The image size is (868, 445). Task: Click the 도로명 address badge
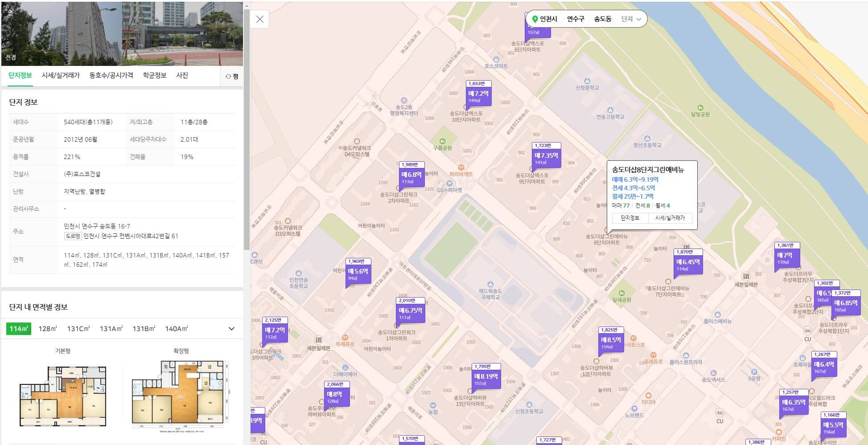click(73, 236)
